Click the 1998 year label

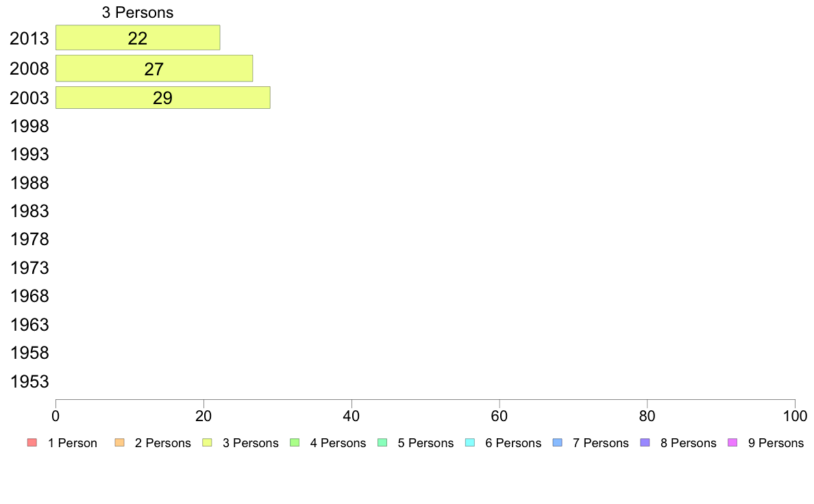click(29, 126)
